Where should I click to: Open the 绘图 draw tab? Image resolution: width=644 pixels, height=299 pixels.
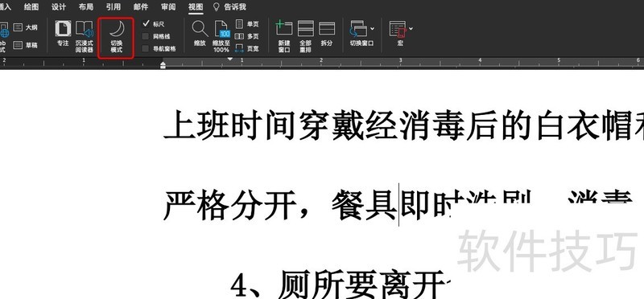(x=31, y=7)
